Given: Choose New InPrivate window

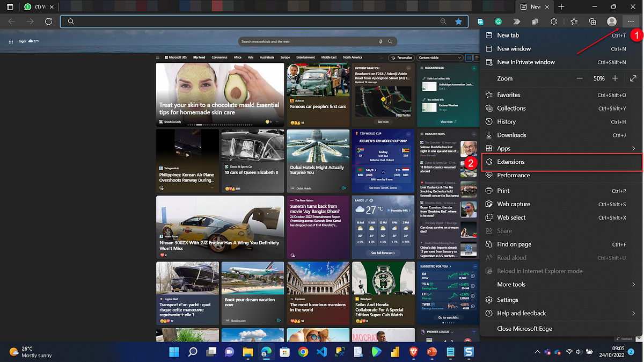Looking at the screenshot, I should [x=561, y=62].
